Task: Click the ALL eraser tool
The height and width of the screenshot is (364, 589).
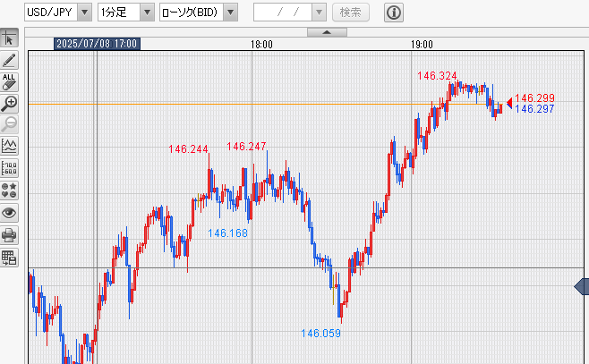Action: (x=9, y=81)
